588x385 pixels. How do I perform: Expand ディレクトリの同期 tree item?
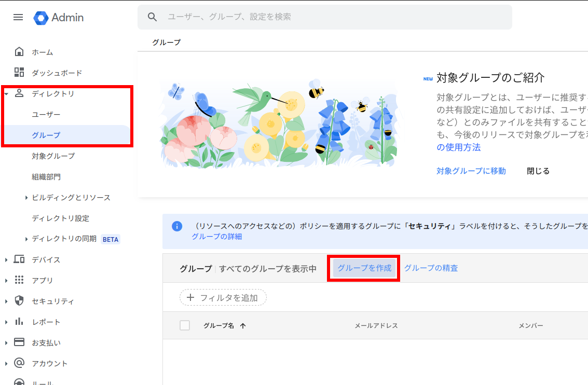(x=26, y=239)
